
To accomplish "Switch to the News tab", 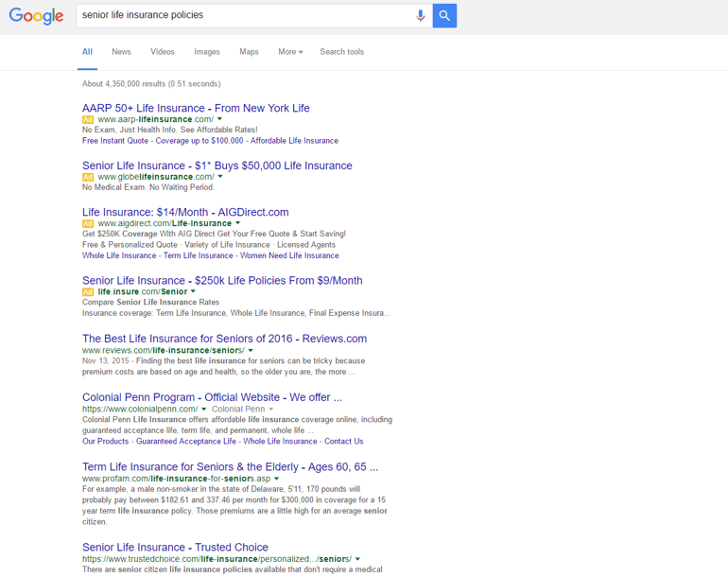I will [x=121, y=52].
